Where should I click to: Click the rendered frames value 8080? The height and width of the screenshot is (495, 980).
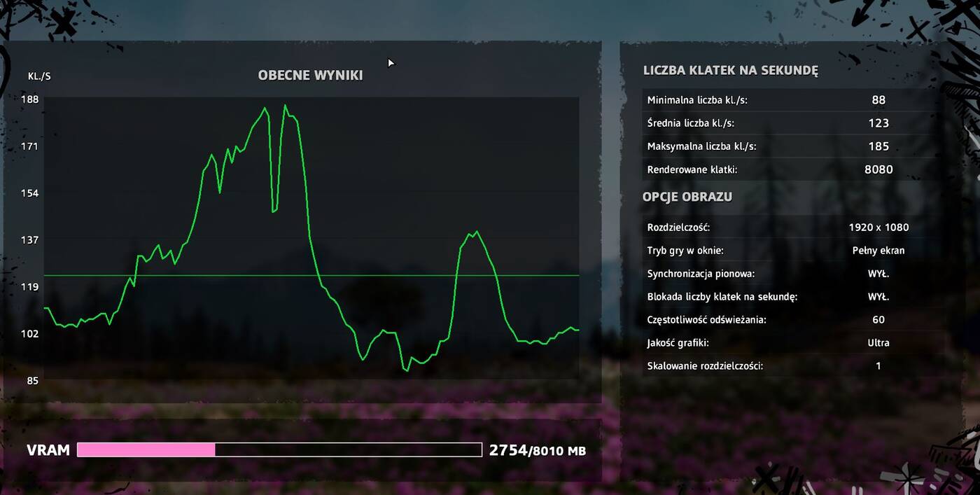click(878, 169)
